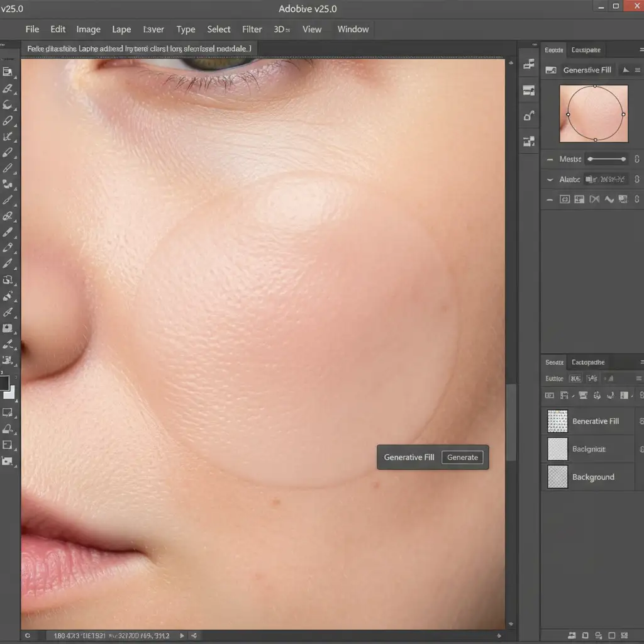This screenshot has width=644, height=644.
Task: Click the foreground color swatch in toolbar
Action: tap(4, 383)
